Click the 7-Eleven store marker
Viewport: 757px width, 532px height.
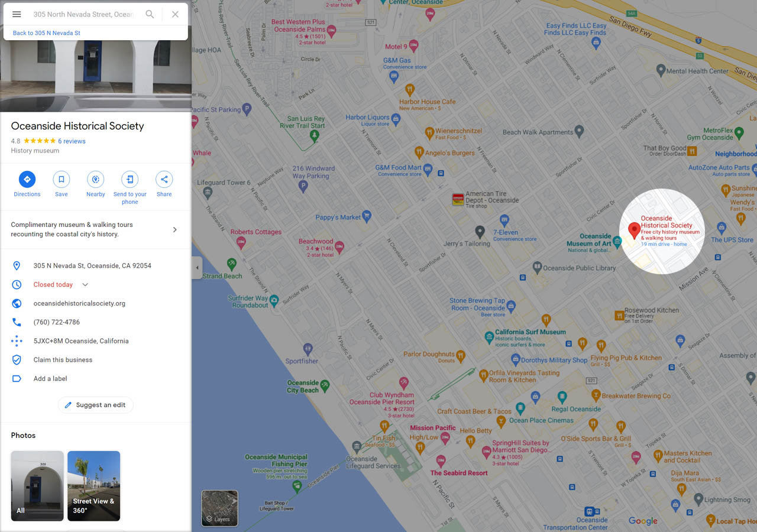[x=504, y=220]
